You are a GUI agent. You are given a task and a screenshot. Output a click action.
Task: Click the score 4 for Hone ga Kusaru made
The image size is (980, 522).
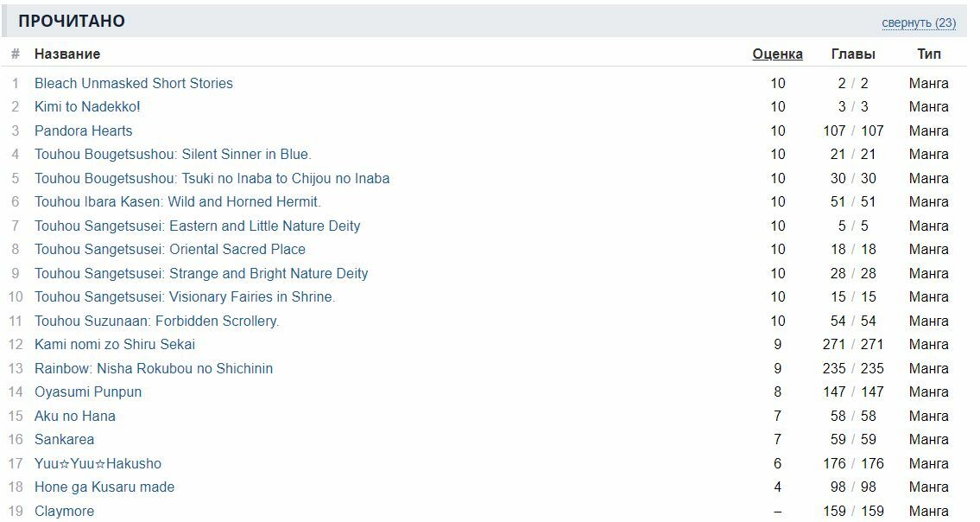click(777, 487)
